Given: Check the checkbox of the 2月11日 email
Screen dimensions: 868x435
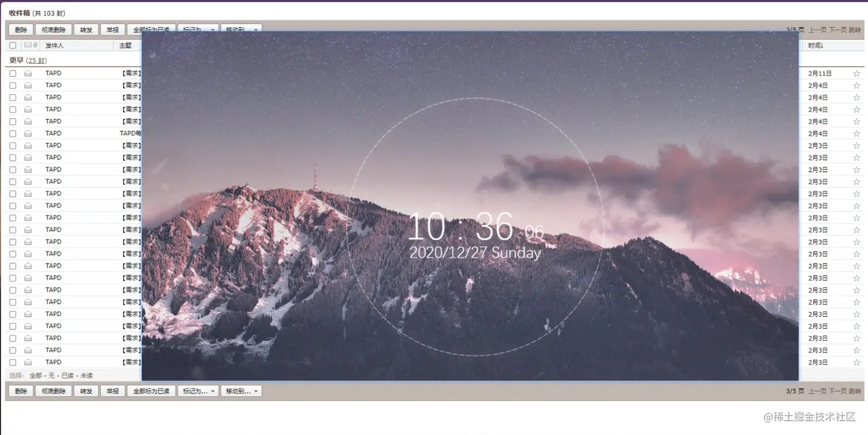Looking at the screenshot, I should [x=13, y=74].
